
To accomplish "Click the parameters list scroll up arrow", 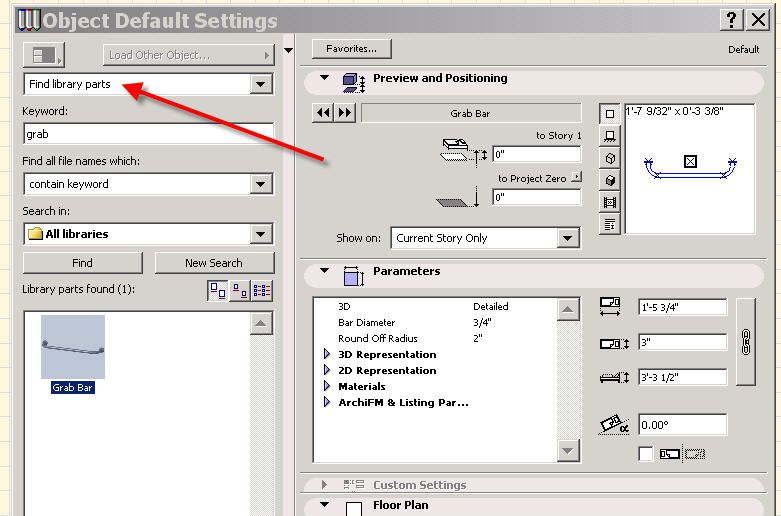I will (568, 310).
